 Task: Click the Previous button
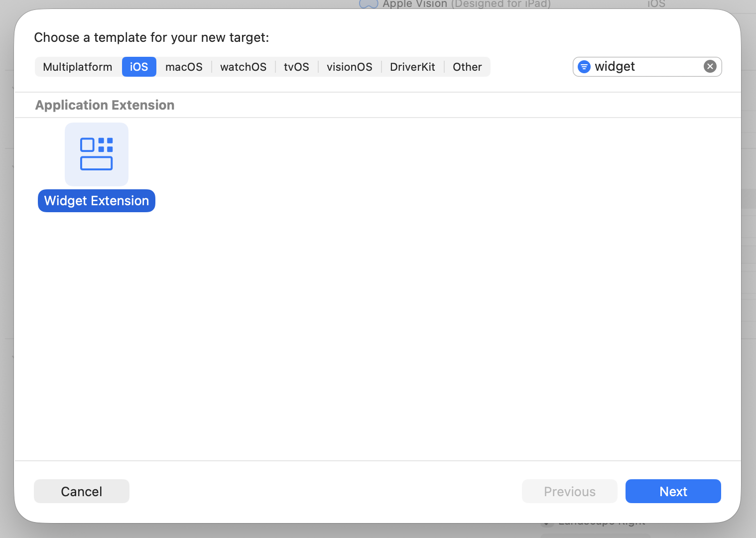pyautogui.click(x=569, y=491)
